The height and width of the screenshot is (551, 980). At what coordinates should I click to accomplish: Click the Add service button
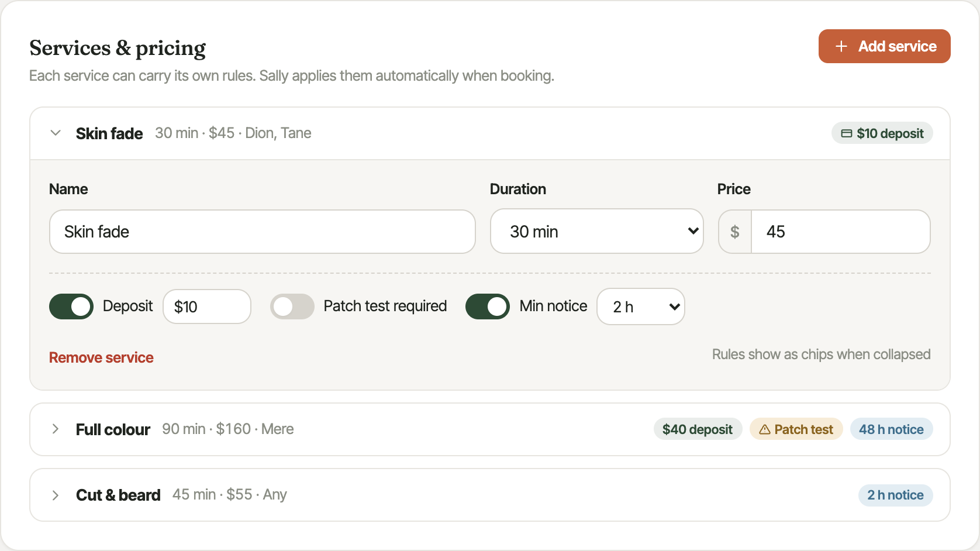point(884,46)
